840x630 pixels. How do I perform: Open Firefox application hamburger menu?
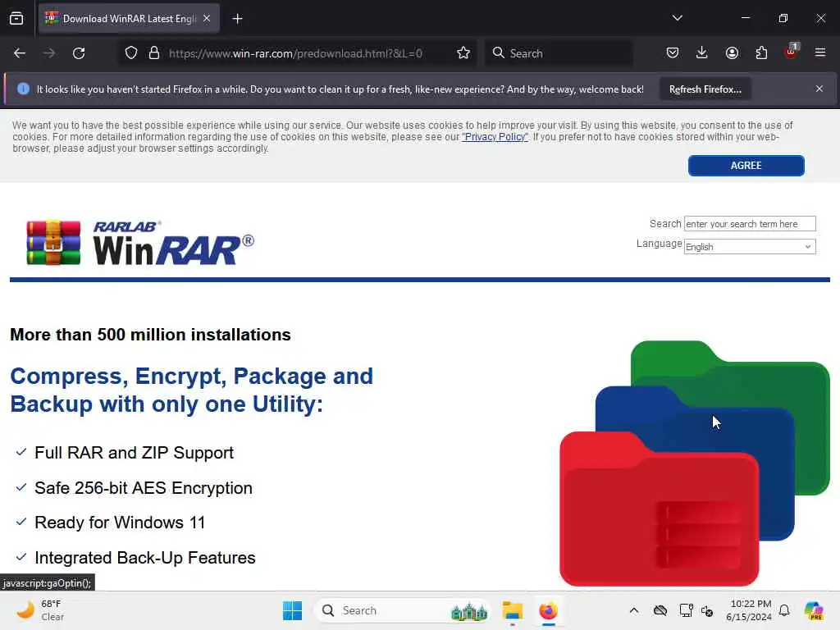tap(820, 52)
